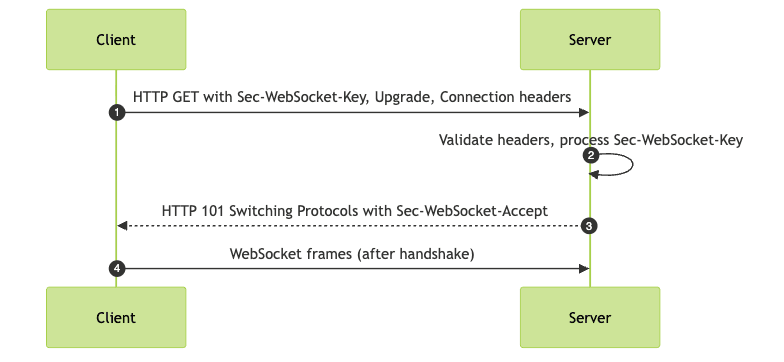Click the HTTP GET with Sec-WebSocket-Key label

point(352,97)
